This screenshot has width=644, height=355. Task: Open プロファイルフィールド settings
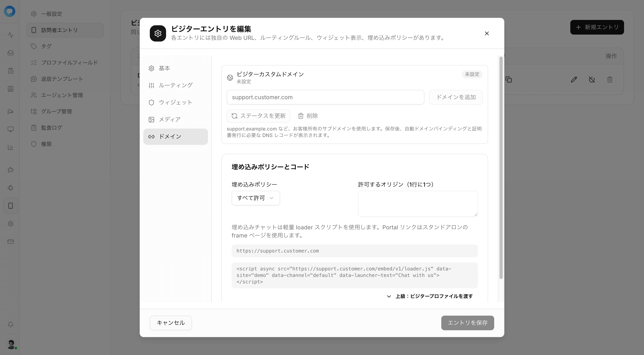coord(65,63)
